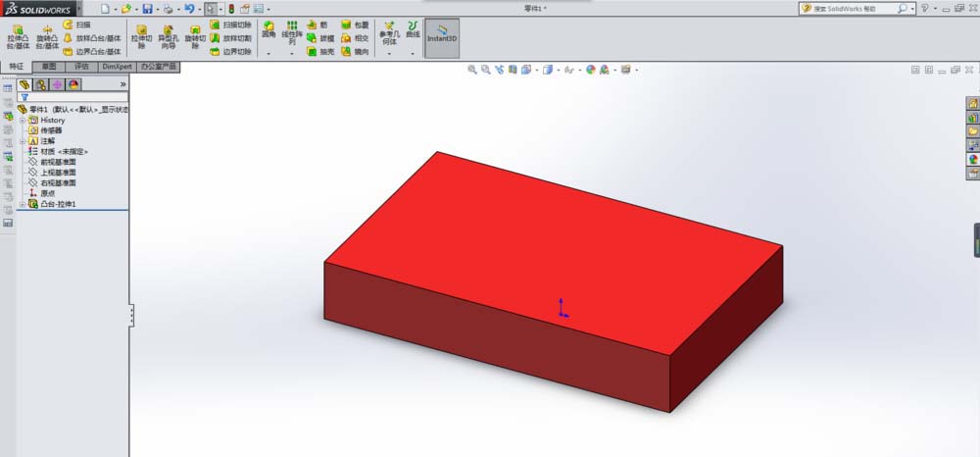Expand the 注解 annotations node

[x=23, y=141]
